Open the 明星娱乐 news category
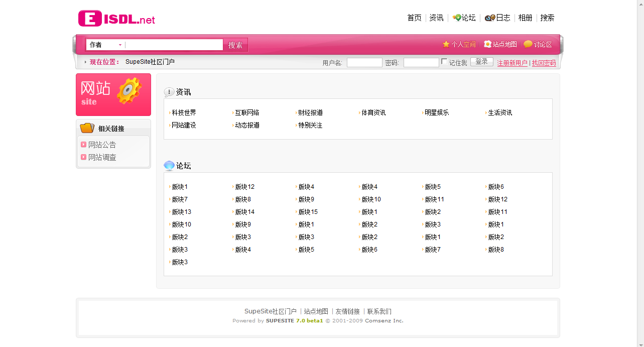This screenshot has width=644, height=347. pyautogui.click(x=437, y=112)
